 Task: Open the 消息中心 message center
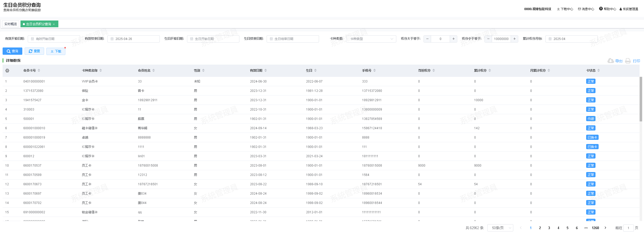(x=586, y=9)
